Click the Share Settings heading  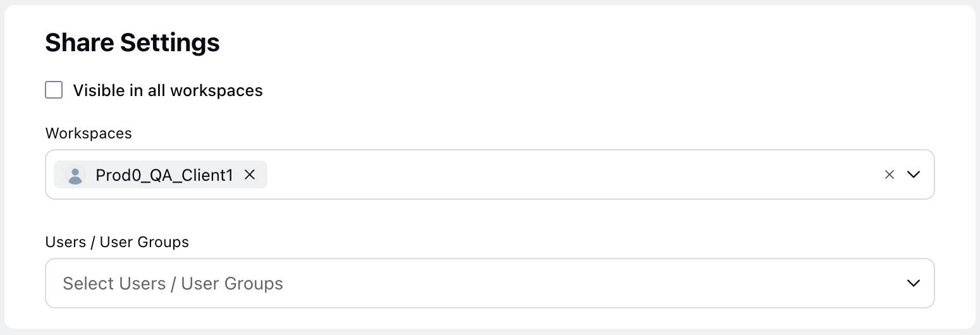(133, 42)
